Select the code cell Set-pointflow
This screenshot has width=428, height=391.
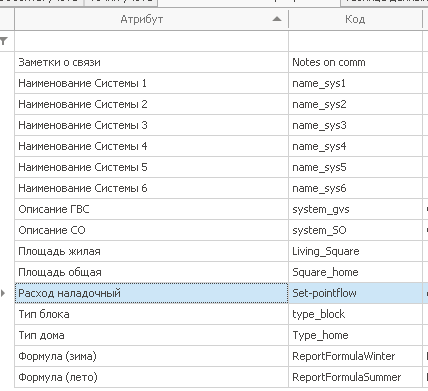point(355,293)
